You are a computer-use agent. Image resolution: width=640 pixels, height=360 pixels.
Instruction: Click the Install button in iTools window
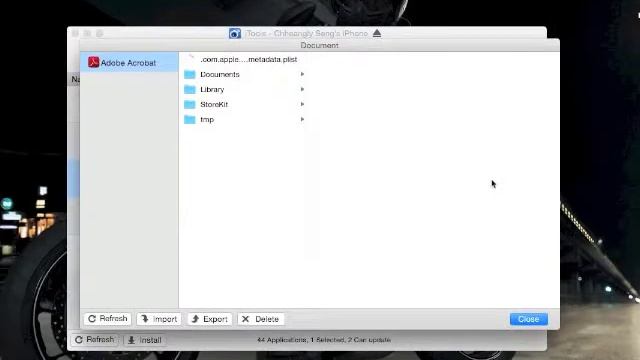click(145, 340)
